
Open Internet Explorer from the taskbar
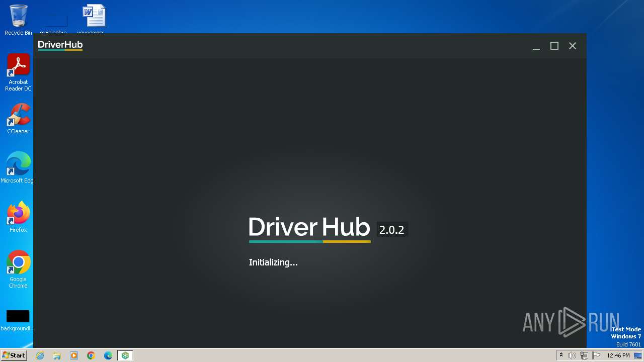pyautogui.click(x=40, y=355)
